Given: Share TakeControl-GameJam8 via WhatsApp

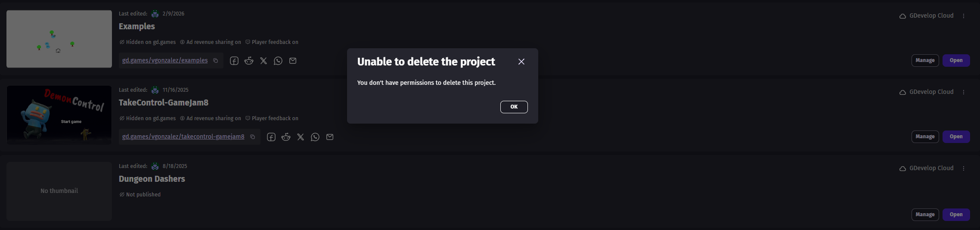Looking at the screenshot, I should (x=315, y=137).
